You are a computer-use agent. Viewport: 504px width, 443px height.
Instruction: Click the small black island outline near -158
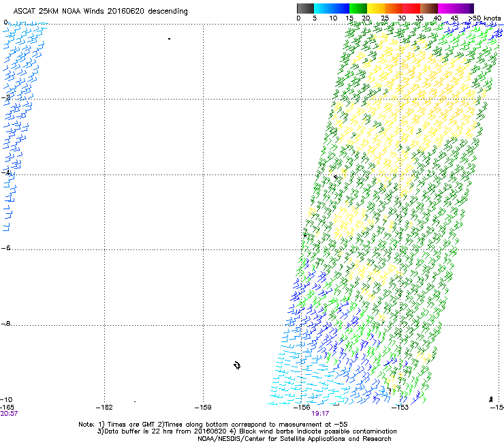[237, 365]
